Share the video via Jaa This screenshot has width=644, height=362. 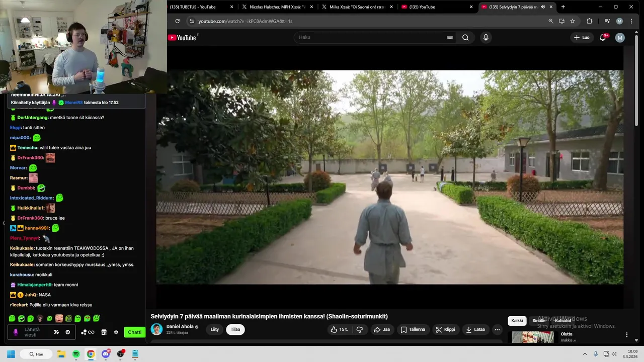click(382, 330)
